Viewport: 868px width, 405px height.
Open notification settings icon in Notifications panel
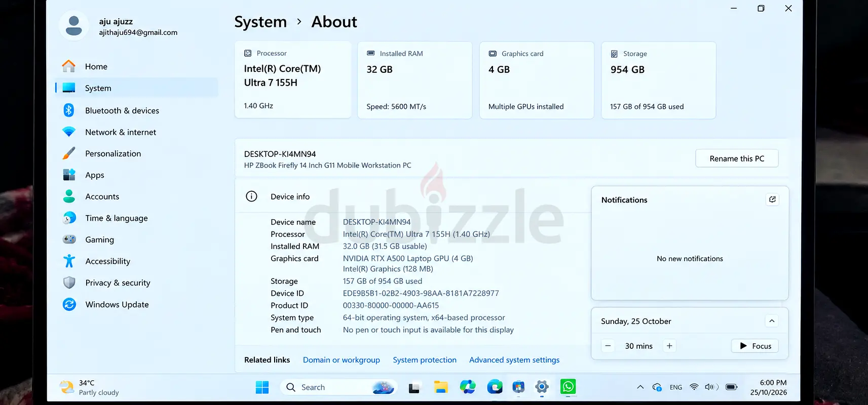772,199
